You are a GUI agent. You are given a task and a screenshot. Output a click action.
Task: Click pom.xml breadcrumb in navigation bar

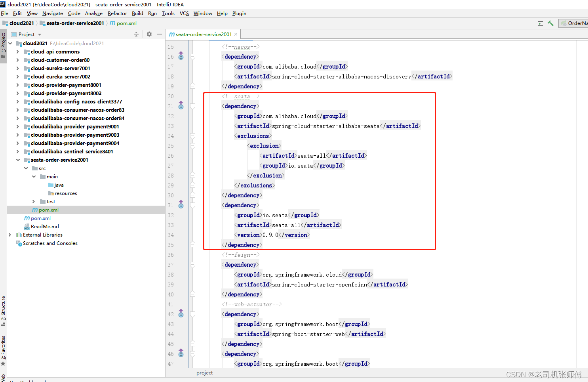click(123, 23)
